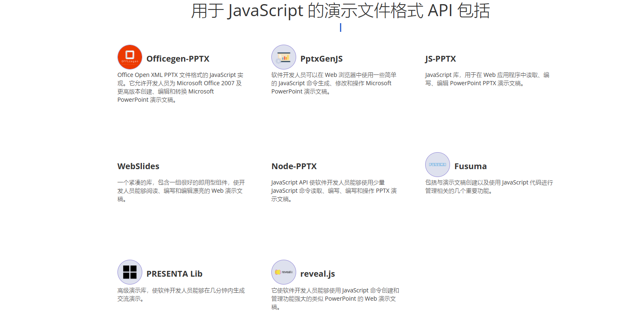This screenshot has height=323, width=644.
Task: Open the WebSlides heading link
Action: tap(138, 166)
